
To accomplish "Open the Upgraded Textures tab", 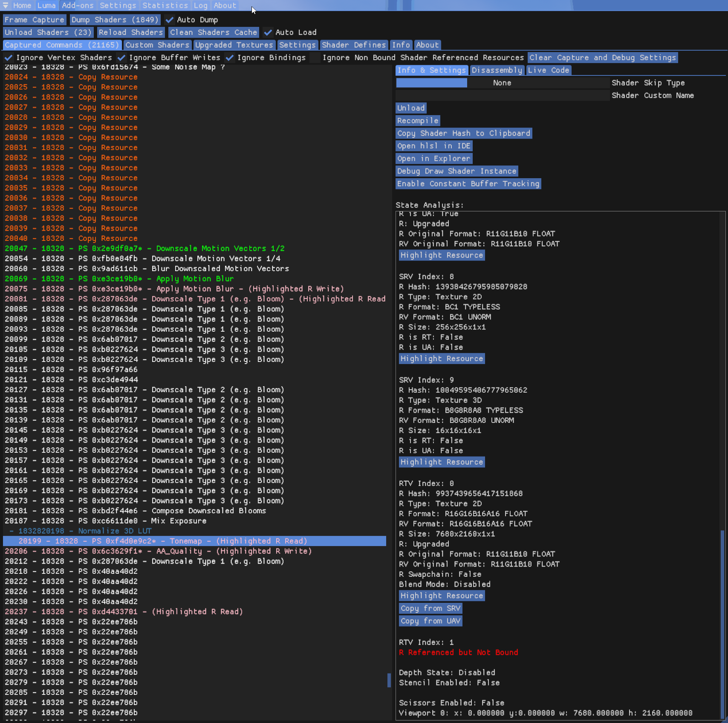I will click(x=234, y=45).
